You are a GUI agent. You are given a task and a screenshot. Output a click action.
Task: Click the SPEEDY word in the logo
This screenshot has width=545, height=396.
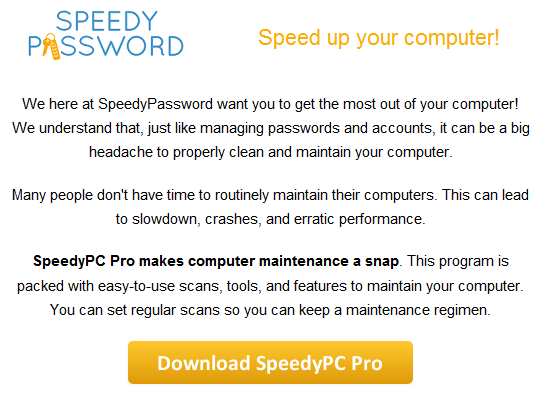pyautogui.click(x=107, y=21)
